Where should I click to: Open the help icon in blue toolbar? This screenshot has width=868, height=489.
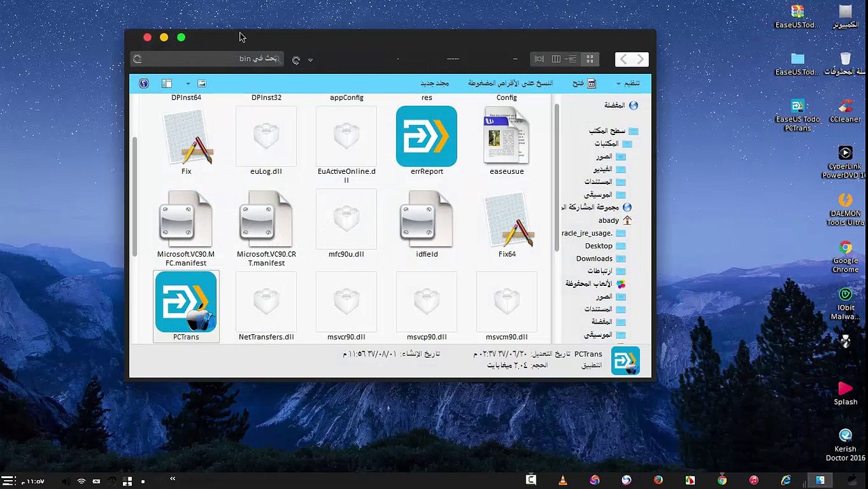(x=144, y=84)
